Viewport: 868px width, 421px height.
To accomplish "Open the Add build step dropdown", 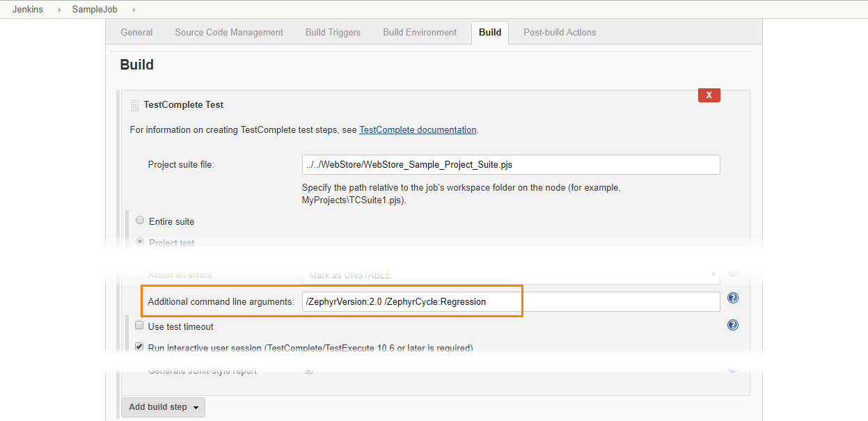I will [163, 407].
